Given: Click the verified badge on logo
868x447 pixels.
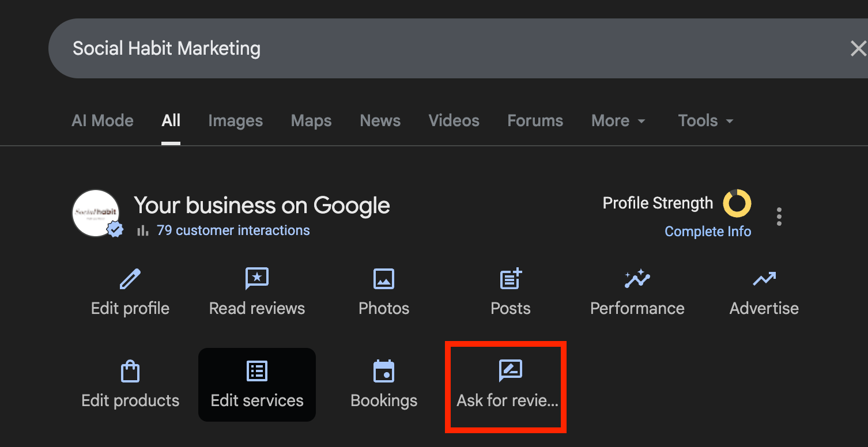Looking at the screenshot, I should click(115, 230).
